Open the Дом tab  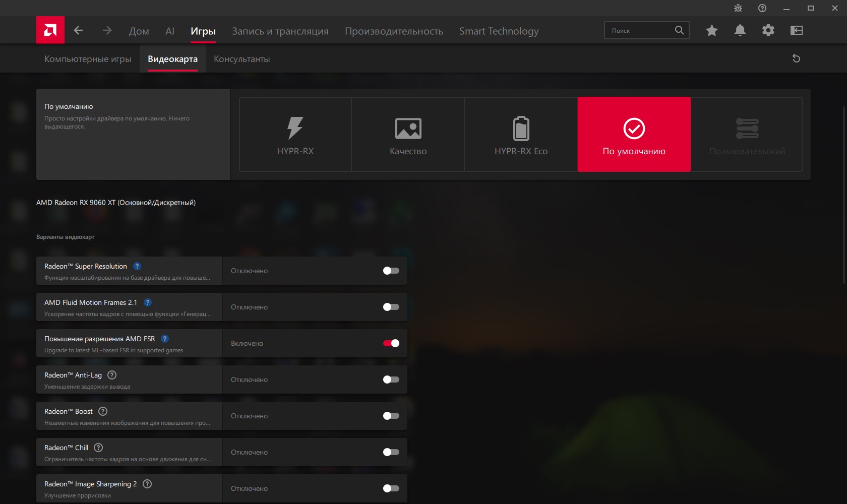[x=139, y=31]
